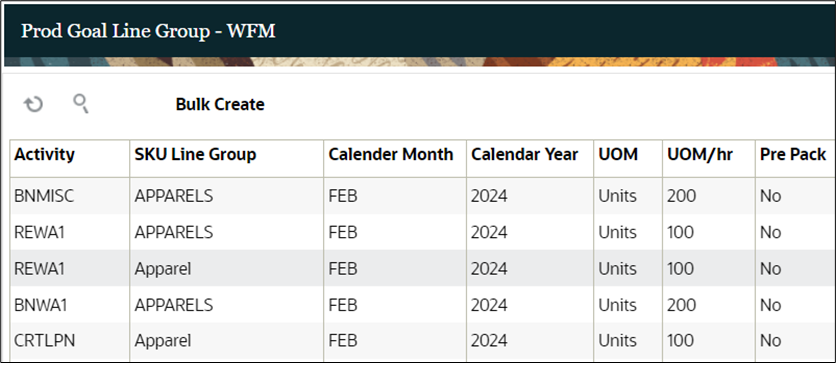Click the refresh icon in toolbar
Screen dimensions: 838x367
pyautogui.click(x=33, y=104)
